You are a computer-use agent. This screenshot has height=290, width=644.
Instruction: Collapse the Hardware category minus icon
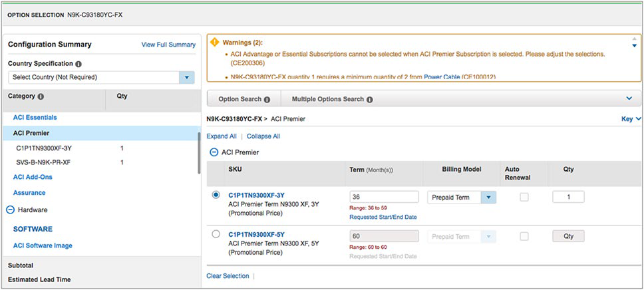(x=11, y=210)
